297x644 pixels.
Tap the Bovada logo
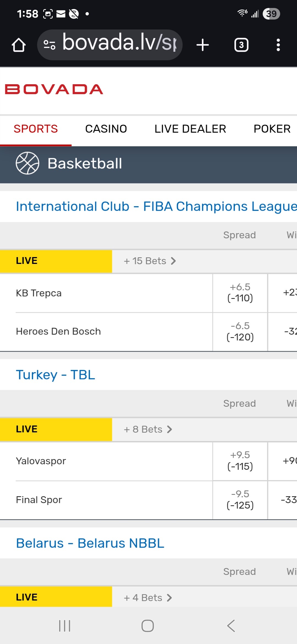click(x=54, y=89)
